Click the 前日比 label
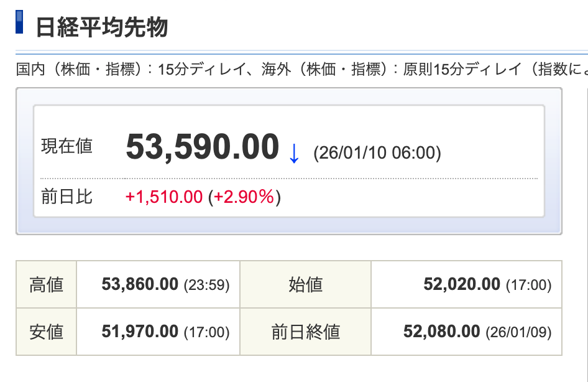 tap(67, 197)
